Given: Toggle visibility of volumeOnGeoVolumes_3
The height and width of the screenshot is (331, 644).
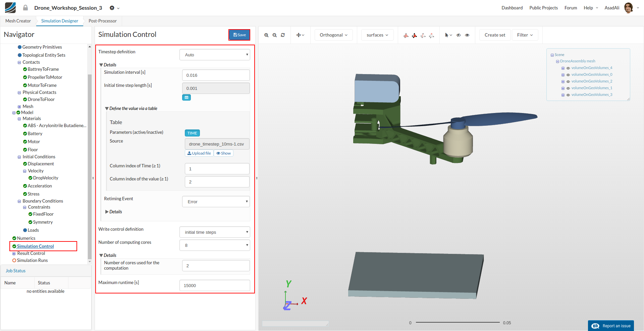Looking at the screenshot, I should pos(568,95).
